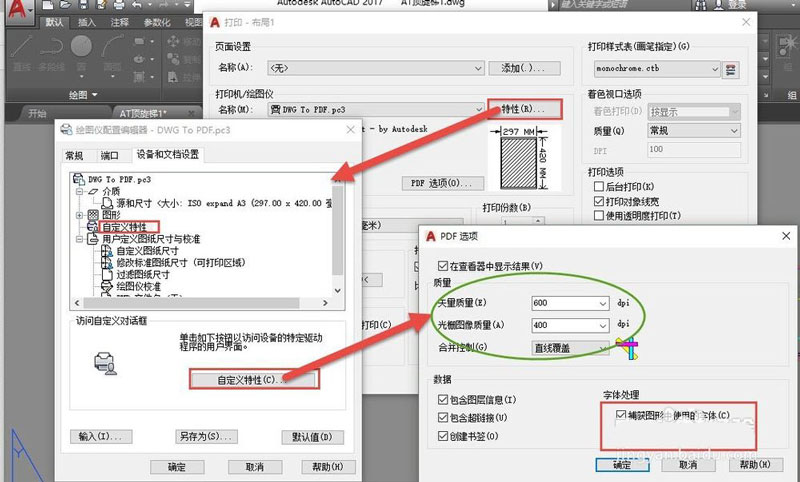Viewport: 800px width, 482px height.
Task: Click the Undo arrow in quick access toolbar
Action: pyautogui.click(x=136, y=5)
